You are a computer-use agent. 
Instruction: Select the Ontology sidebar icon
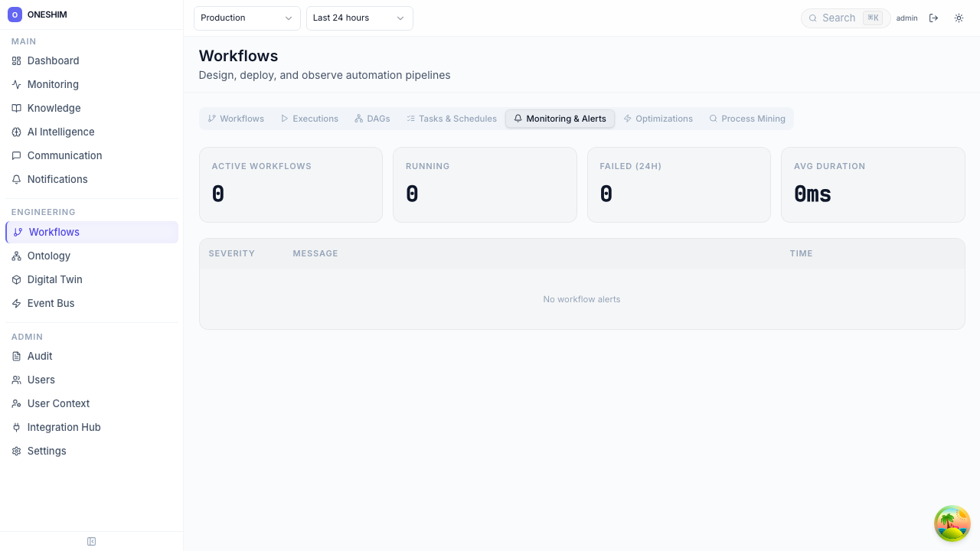point(17,256)
